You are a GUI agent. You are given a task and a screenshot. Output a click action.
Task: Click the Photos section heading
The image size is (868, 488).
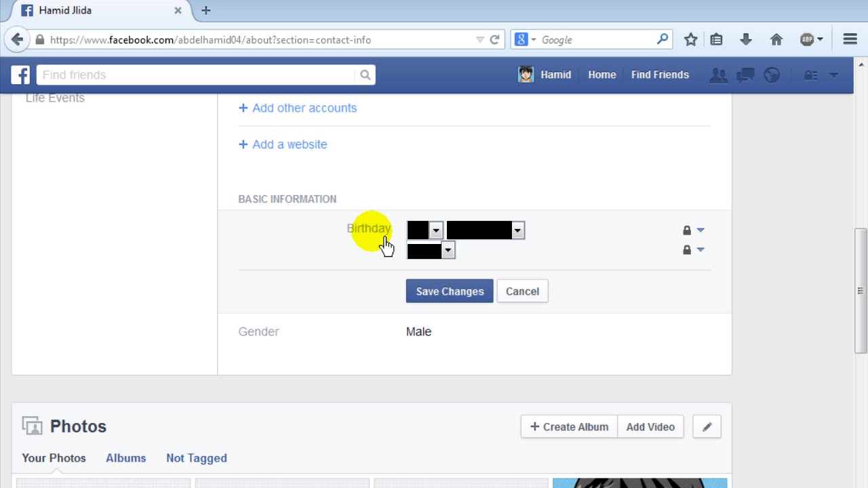coord(78,426)
